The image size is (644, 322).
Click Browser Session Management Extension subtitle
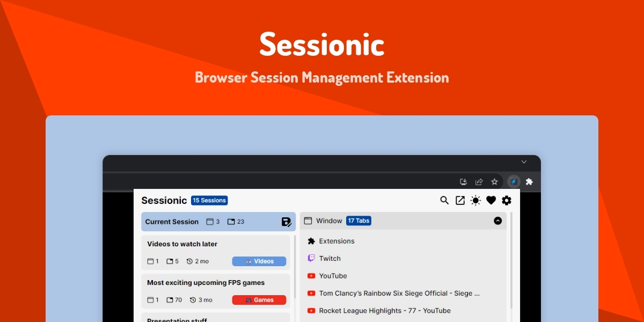coord(322,77)
